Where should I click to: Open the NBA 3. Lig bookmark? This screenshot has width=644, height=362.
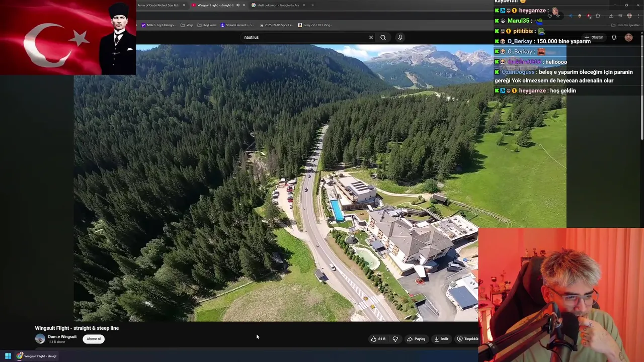158,25
